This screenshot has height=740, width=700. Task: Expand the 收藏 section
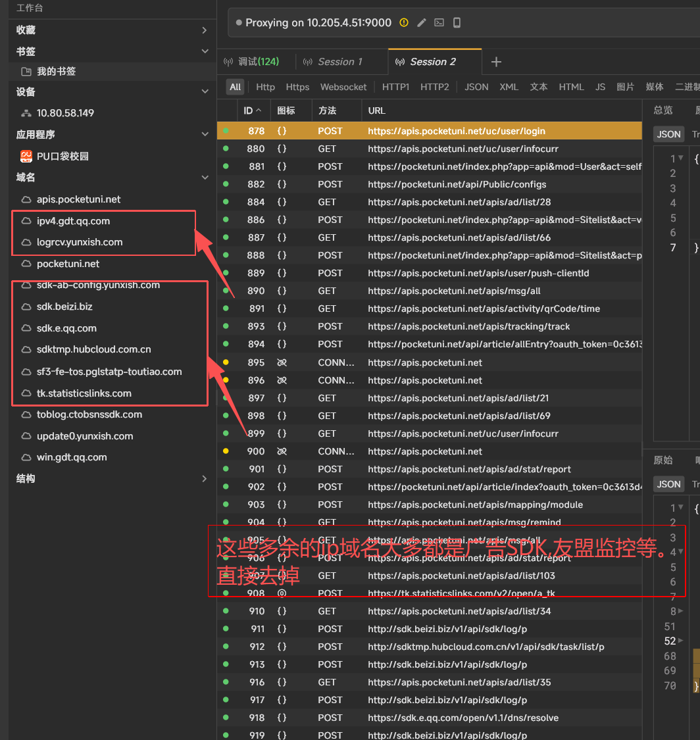pyautogui.click(x=205, y=30)
